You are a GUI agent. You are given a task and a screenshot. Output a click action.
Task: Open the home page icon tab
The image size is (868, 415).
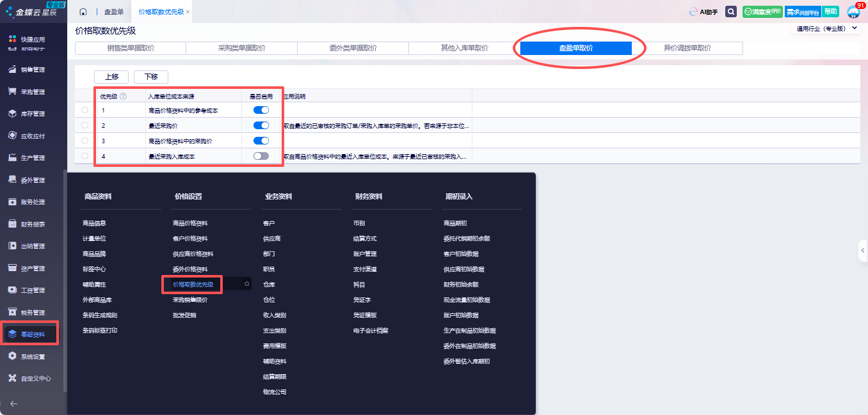[83, 12]
